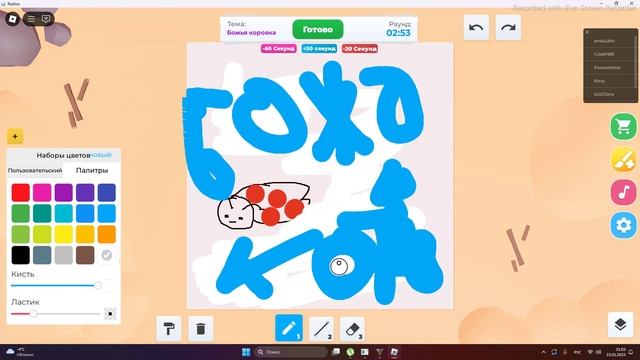Screen dimensions: 640x360
Task: Redo the last stroke
Action: [508, 28]
